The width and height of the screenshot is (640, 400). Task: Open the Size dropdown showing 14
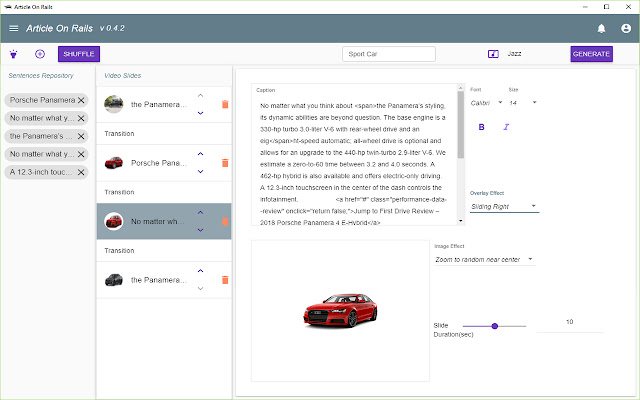click(523, 103)
